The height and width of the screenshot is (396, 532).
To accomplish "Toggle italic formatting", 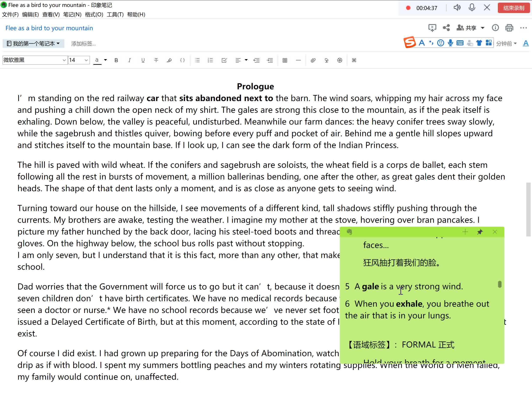I will pyautogui.click(x=129, y=60).
